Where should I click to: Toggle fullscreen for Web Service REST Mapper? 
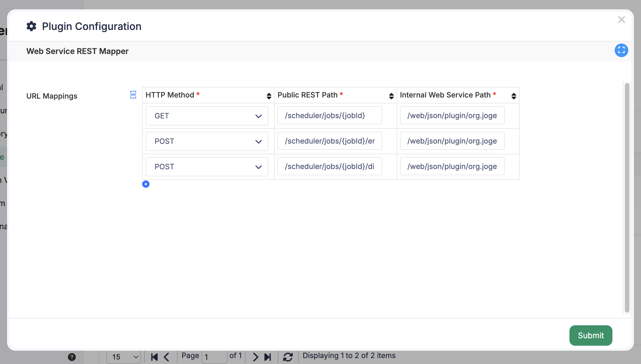[x=621, y=50]
